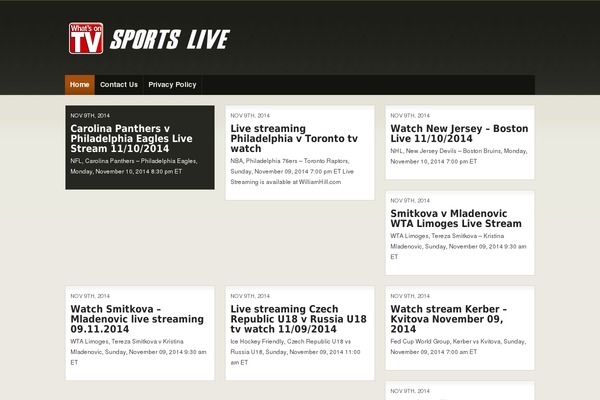Screen dimensions: 600x400
Task: Open Smitkova v Mladenovic WTA Limoges article
Action: pos(456,219)
